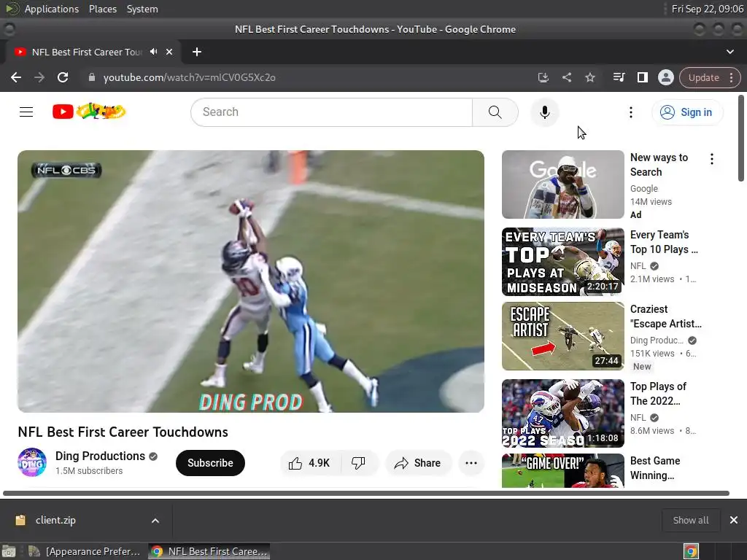
Task: Click the youtube.com URL in the address bar
Action: (189, 77)
